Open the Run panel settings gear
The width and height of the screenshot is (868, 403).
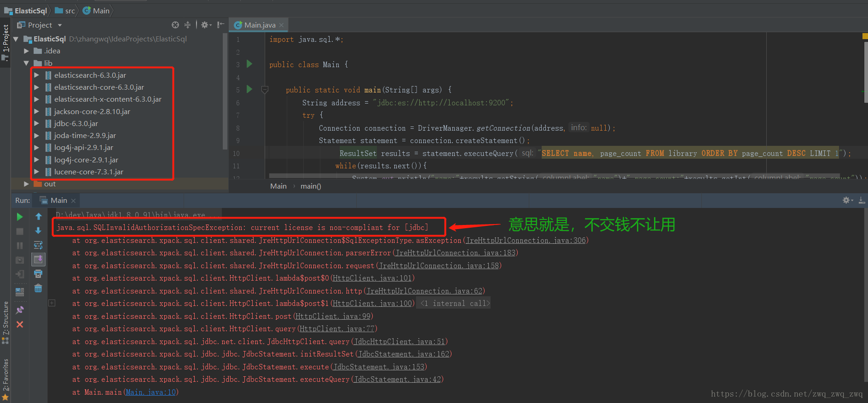click(848, 200)
